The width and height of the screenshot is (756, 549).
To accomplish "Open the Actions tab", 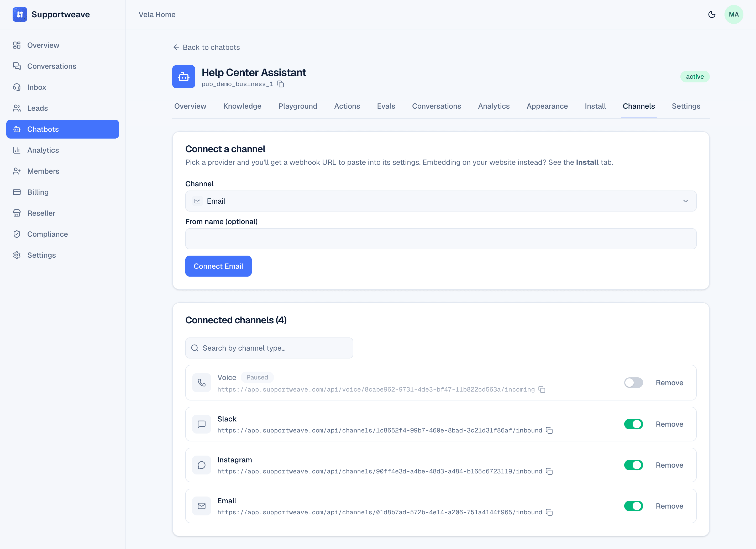I will tap(347, 106).
